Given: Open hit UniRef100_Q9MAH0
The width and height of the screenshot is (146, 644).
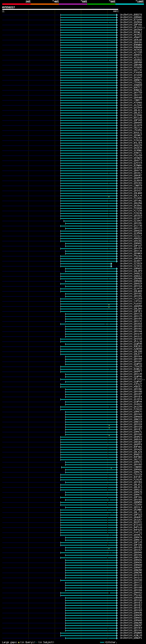Looking at the screenshot, I should (131, 17).
